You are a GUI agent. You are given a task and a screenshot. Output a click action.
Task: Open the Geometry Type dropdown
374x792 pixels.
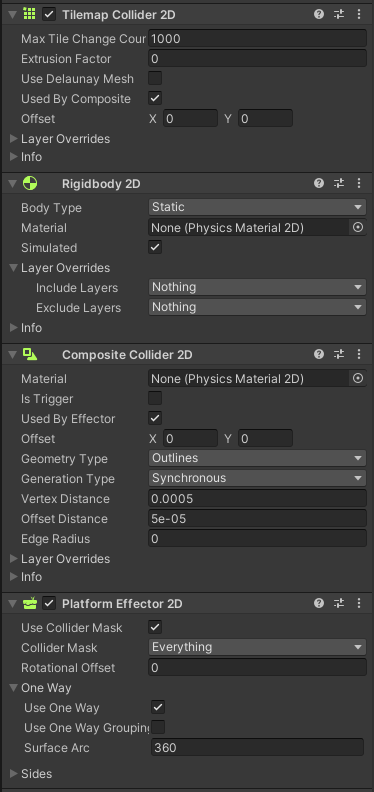click(x=257, y=458)
